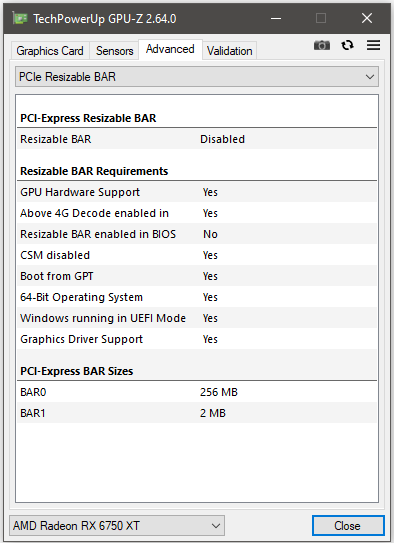This screenshot has height=543, width=394.
Task: Select the GPU Hardware Support row
Action: click(197, 192)
